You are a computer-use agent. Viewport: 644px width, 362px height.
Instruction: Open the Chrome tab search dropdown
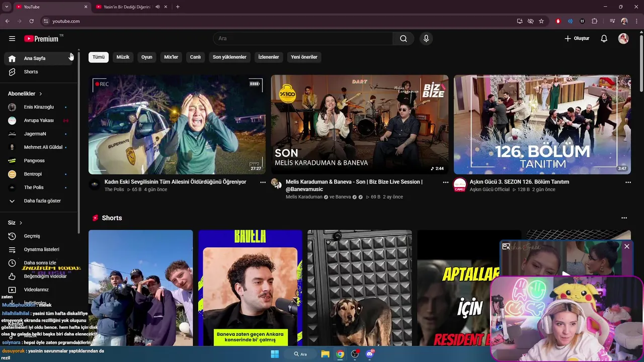(x=7, y=7)
